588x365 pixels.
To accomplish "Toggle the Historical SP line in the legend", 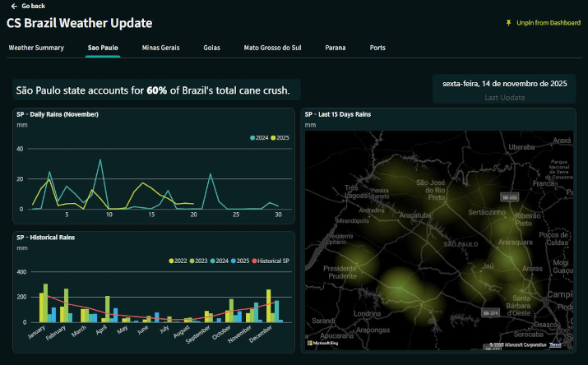I will click(x=271, y=261).
